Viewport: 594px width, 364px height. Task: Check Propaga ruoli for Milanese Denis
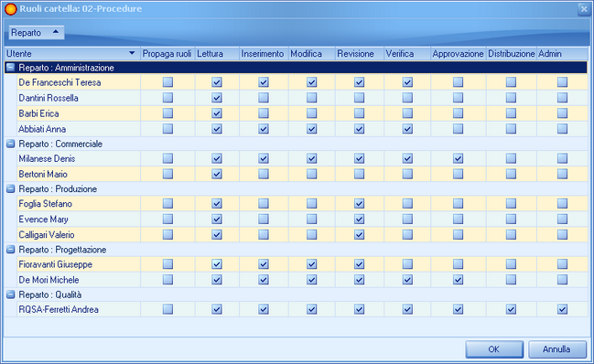click(167, 158)
